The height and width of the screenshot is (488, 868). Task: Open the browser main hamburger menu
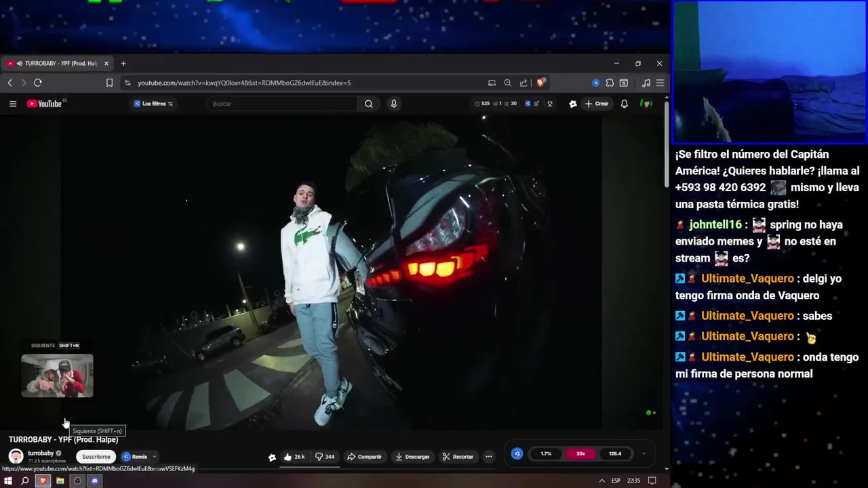click(x=660, y=83)
